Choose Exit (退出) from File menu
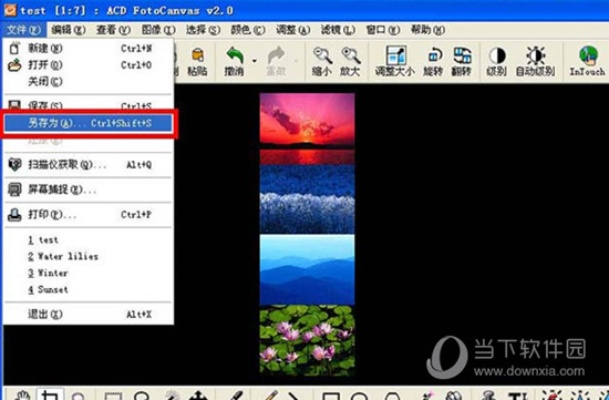609x400 pixels. [88, 314]
